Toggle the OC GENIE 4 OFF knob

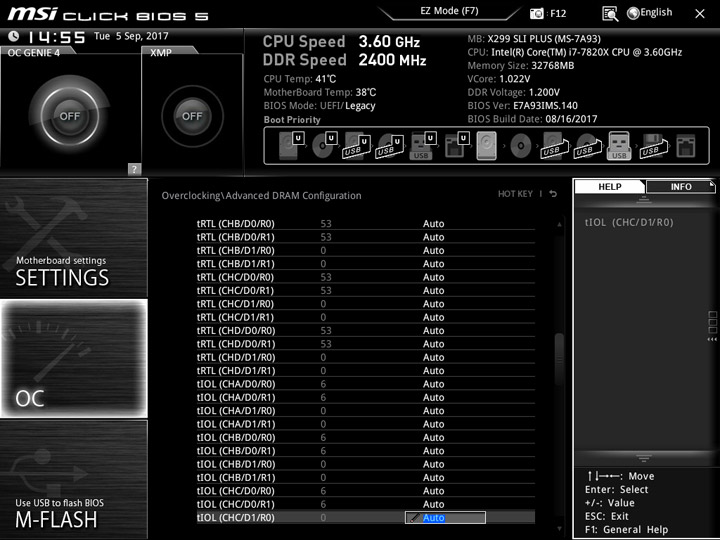point(70,116)
